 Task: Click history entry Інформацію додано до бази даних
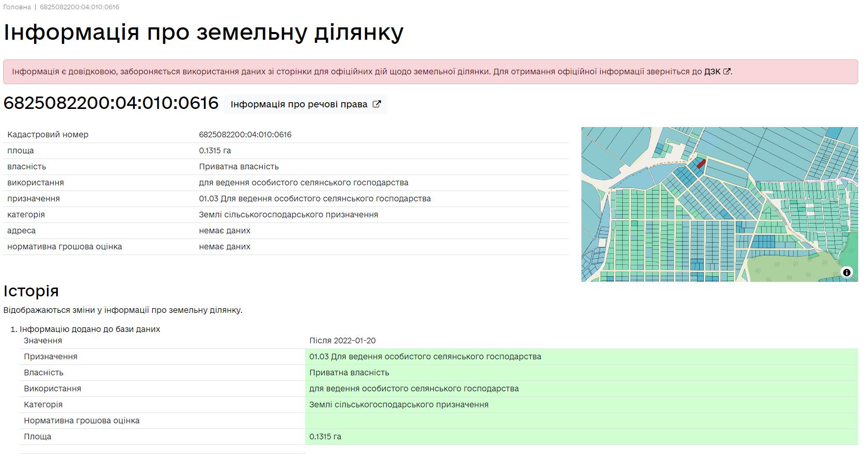pyautogui.click(x=90, y=329)
